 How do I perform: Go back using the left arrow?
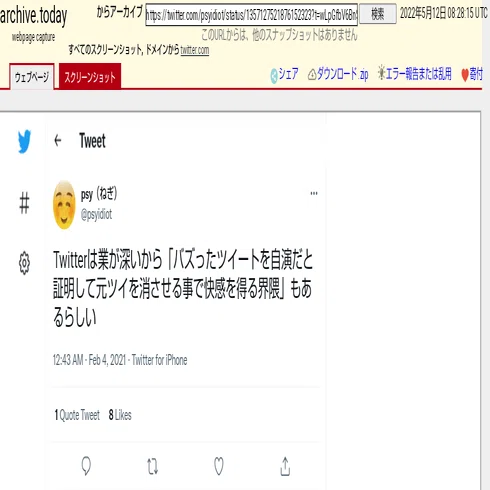click(x=58, y=141)
